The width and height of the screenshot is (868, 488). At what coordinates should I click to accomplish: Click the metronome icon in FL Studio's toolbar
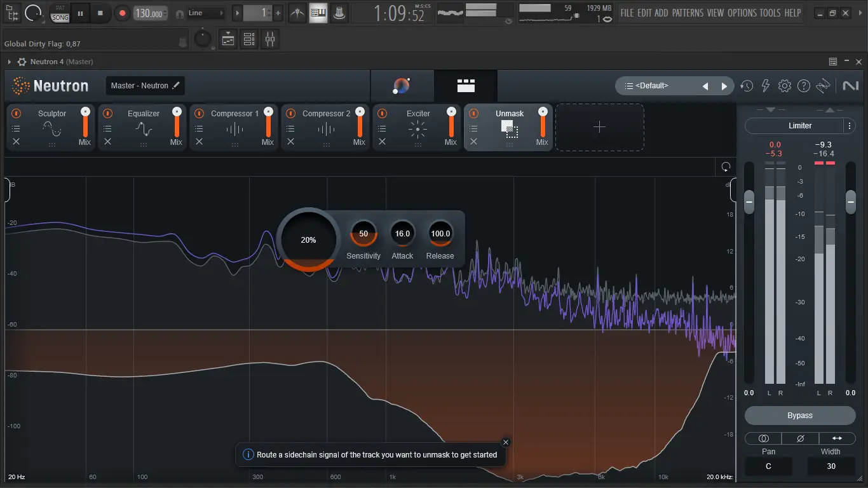click(x=297, y=13)
